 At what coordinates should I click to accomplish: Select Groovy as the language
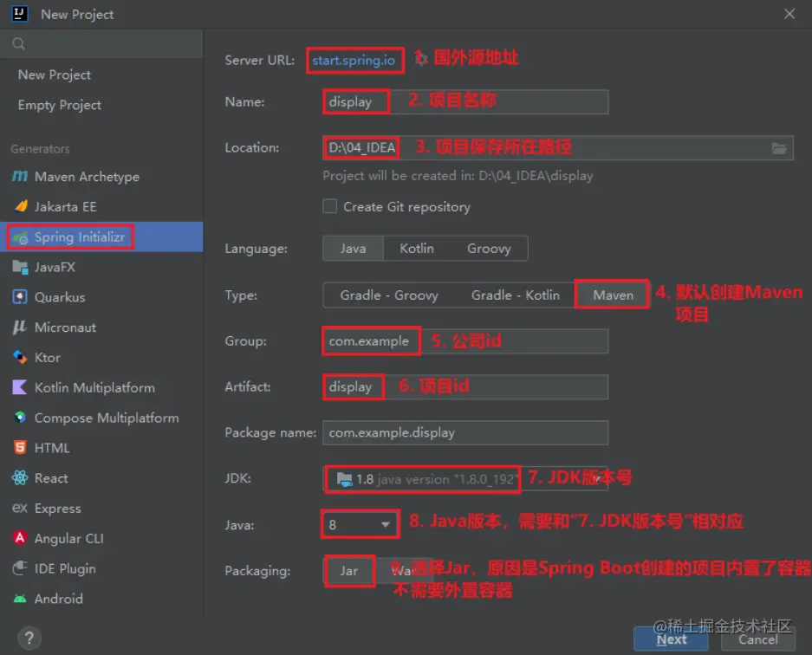click(x=489, y=249)
